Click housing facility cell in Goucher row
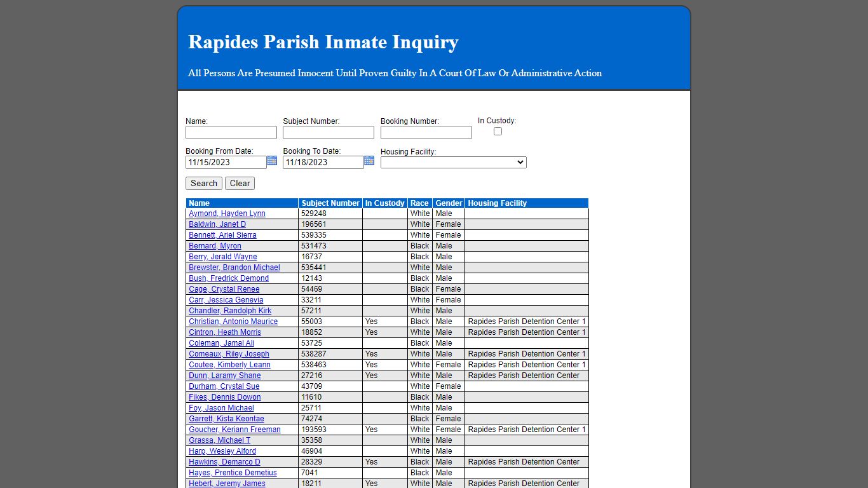Screen dimensions: 868x488 pyautogui.click(x=527, y=430)
